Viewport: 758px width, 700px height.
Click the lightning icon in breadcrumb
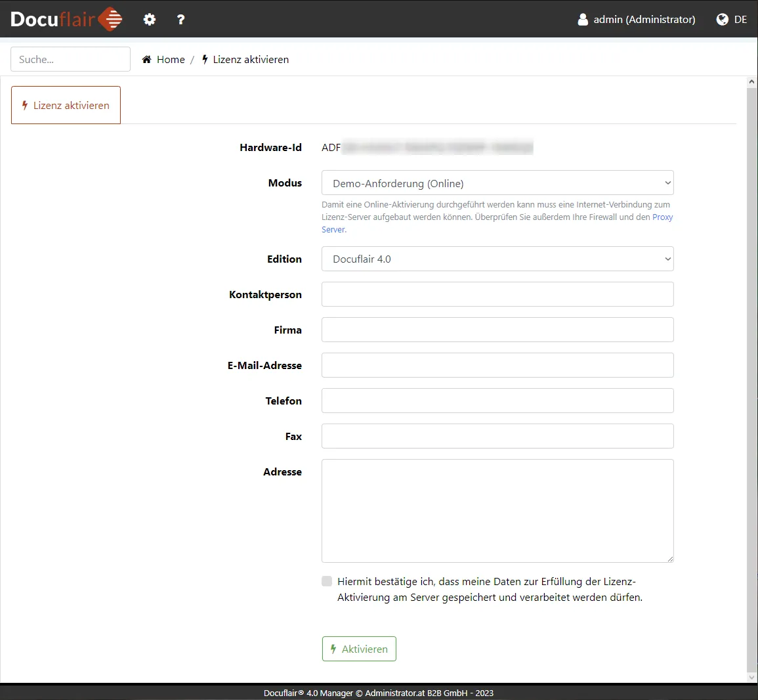click(205, 59)
